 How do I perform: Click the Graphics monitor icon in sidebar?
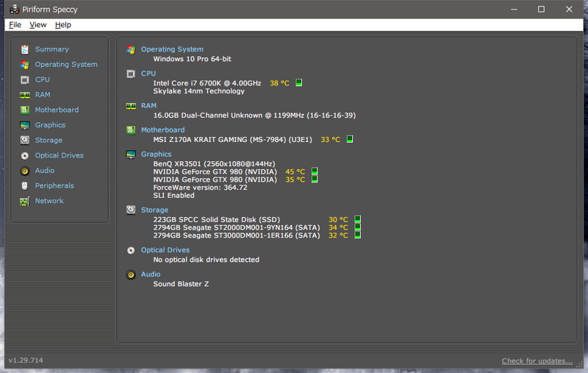(25, 125)
